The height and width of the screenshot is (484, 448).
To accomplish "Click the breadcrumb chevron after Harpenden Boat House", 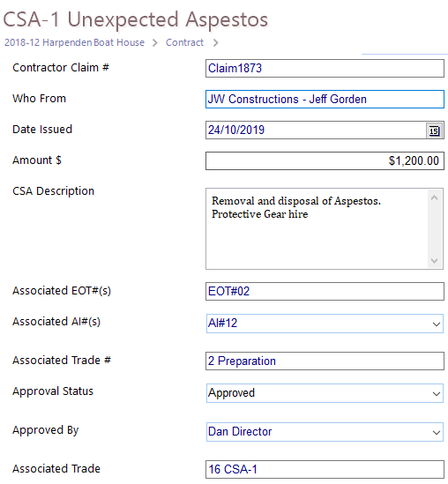I will click(x=154, y=42).
